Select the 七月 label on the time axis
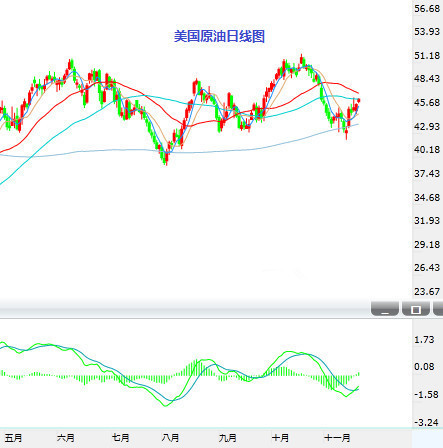 [x=121, y=438]
